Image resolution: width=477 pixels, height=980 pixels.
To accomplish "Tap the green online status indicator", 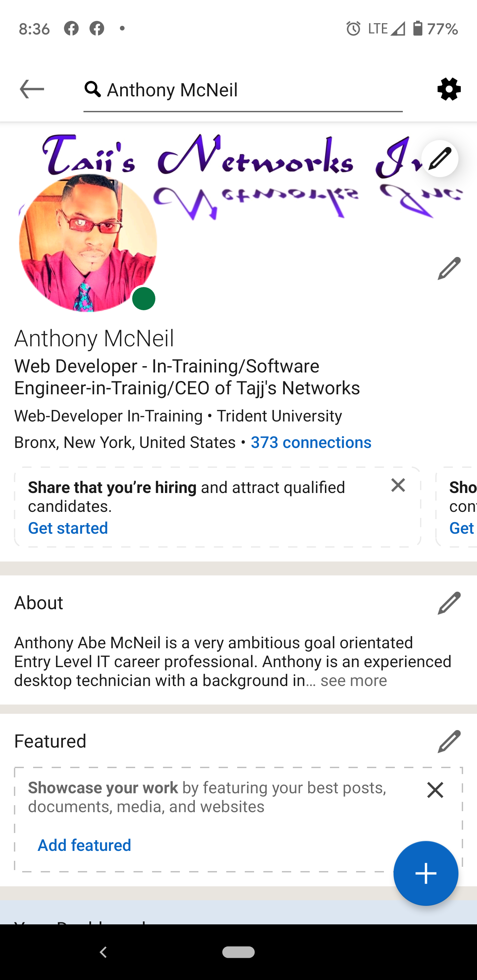I will (143, 299).
